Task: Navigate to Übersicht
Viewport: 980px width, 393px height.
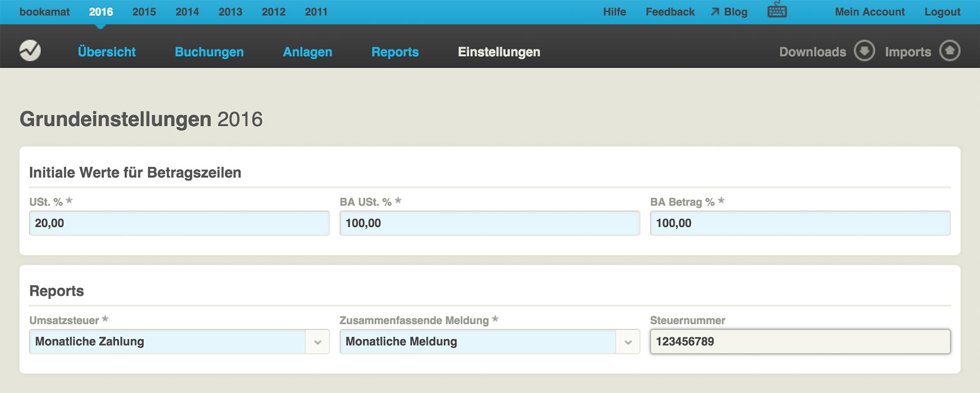Action: point(107,52)
